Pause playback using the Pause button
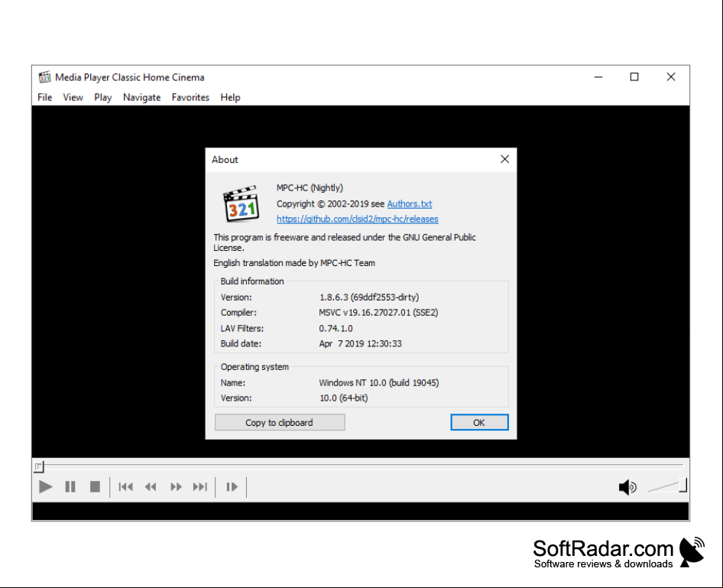This screenshot has width=723, height=588. (70, 486)
